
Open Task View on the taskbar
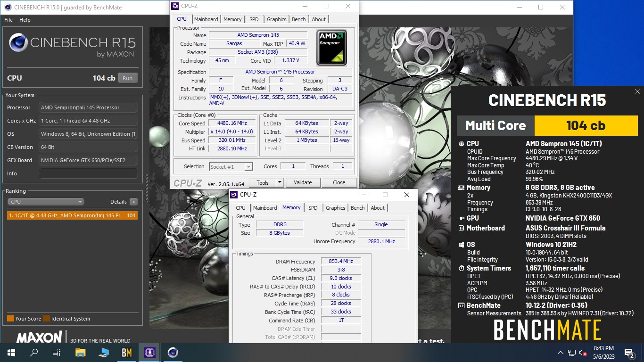tap(57, 353)
